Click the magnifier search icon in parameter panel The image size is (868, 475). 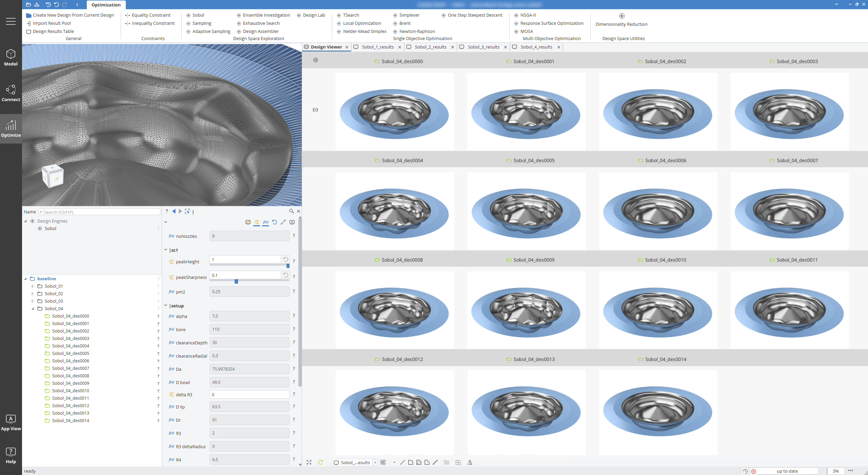pos(291,211)
